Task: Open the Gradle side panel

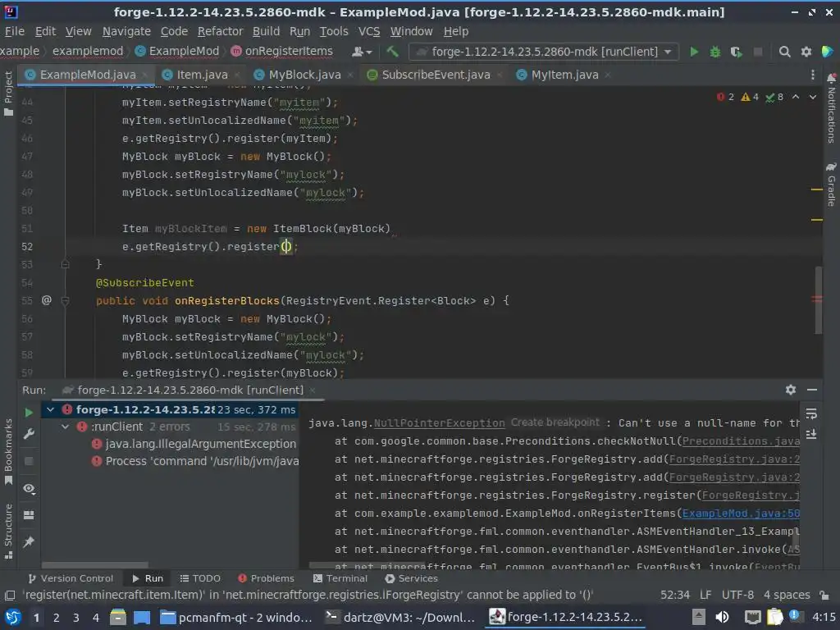Action: coord(831,185)
